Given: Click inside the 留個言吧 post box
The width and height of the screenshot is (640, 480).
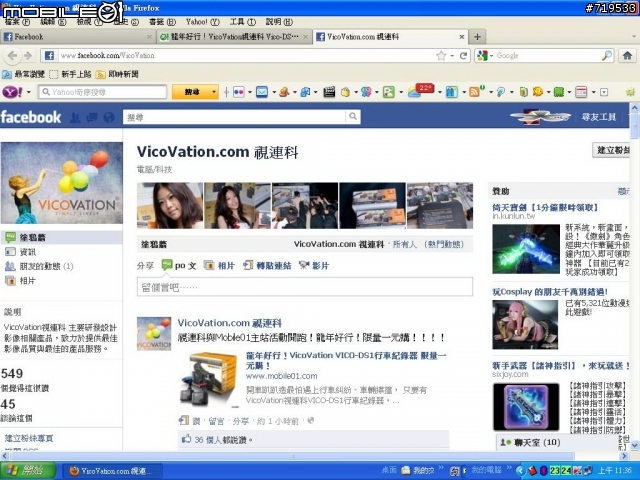Looking at the screenshot, I should (305, 287).
